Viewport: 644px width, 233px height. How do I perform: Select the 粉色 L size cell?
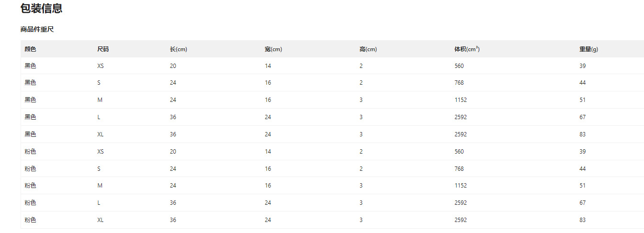pyautogui.click(x=99, y=203)
